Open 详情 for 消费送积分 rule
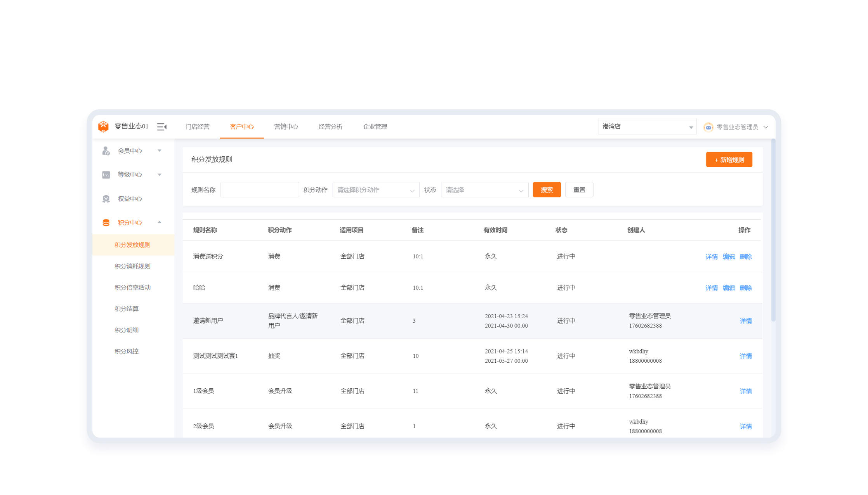This screenshot has height=495, width=868. pos(712,256)
